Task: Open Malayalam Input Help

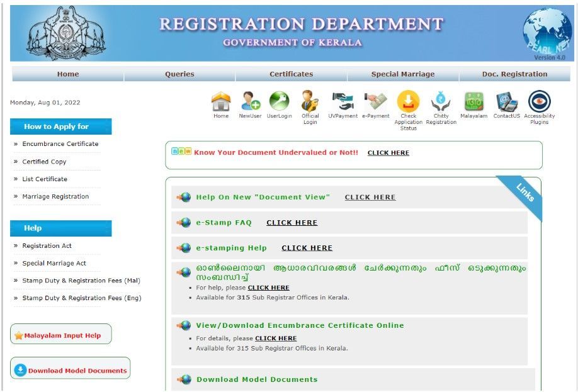Action: pos(60,334)
